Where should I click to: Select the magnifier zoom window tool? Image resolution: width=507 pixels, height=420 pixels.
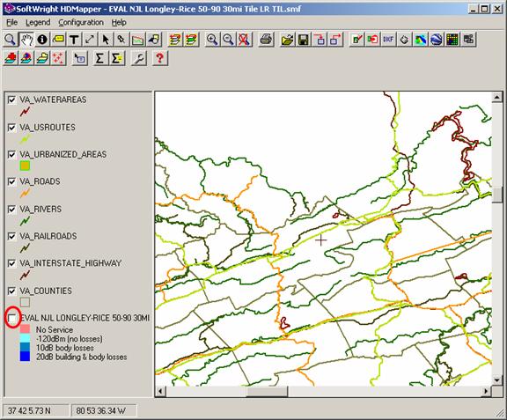point(11,40)
